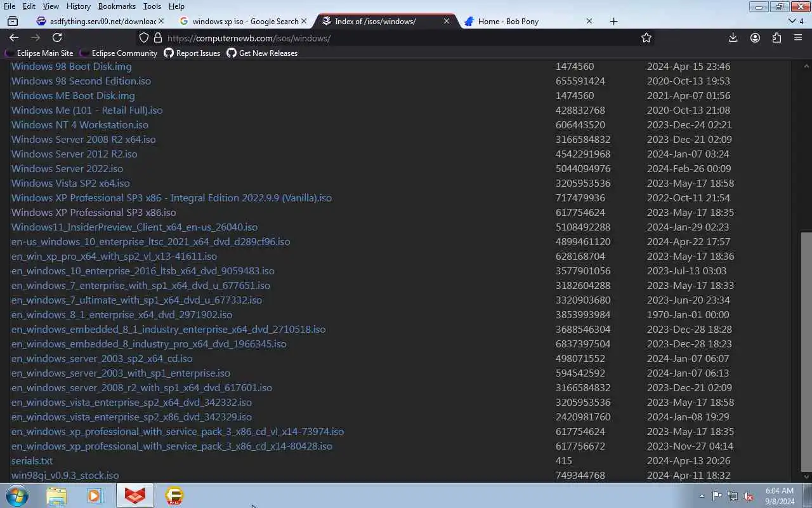The height and width of the screenshot is (508, 812).
Task: Open the taskbar clock showing 6:04 AM
Action: pos(780,495)
